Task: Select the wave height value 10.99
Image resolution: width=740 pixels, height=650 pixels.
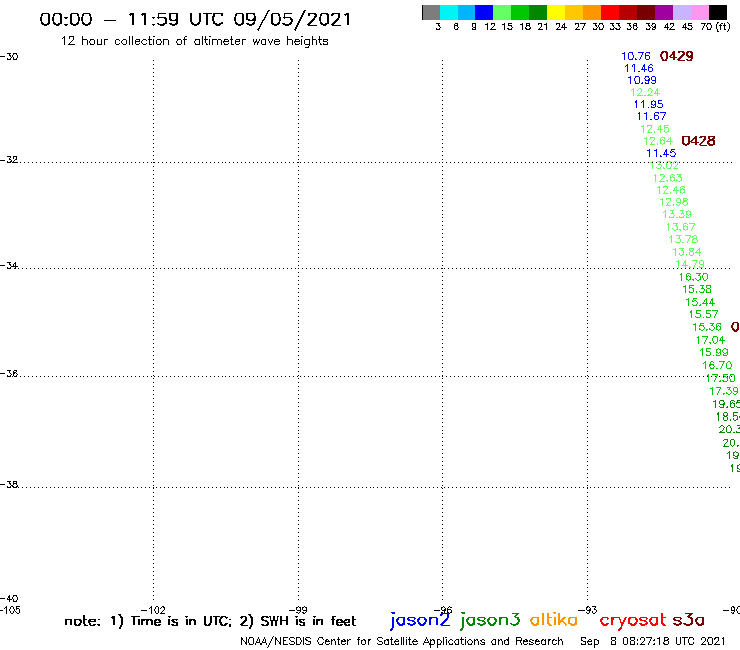Action: (x=642, y=80)
